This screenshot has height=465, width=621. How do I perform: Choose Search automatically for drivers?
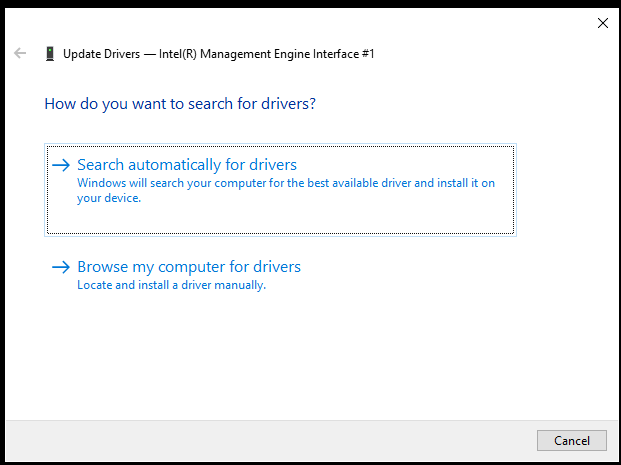pos(187,165)
